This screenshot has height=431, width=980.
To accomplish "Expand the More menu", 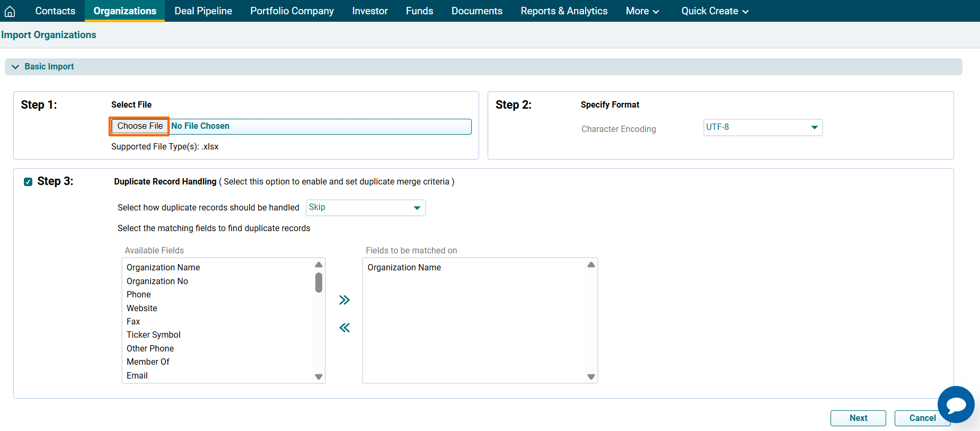I will 642,11.
